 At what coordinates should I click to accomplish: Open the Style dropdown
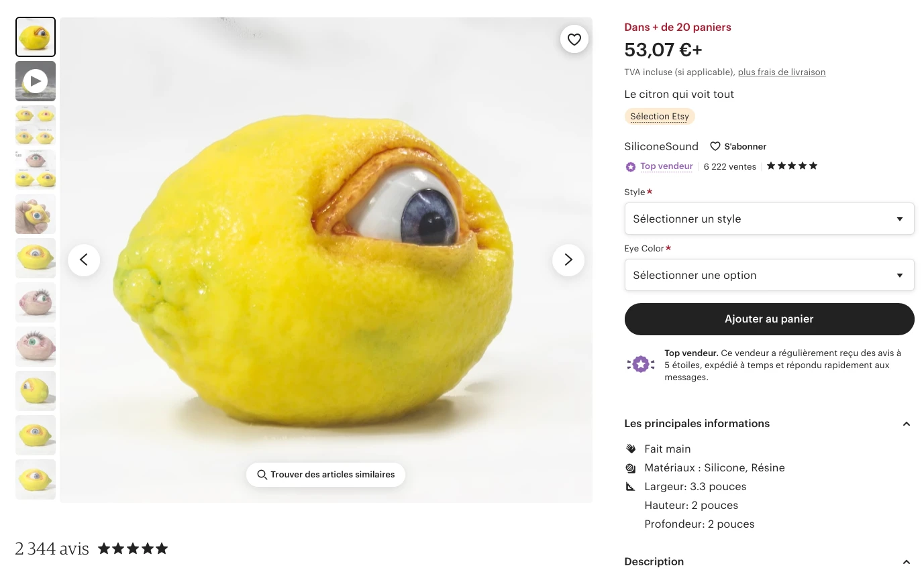(769, 219)
